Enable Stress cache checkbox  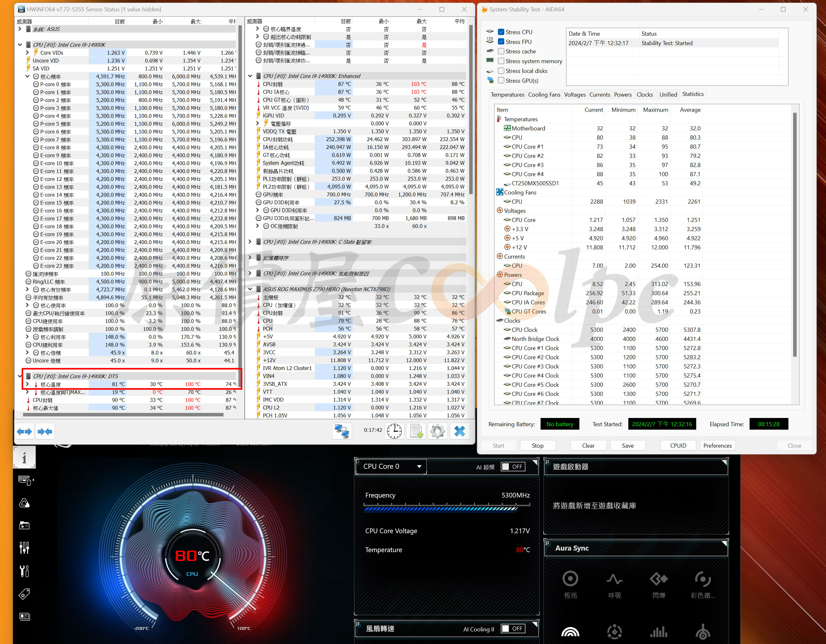(x=501, y=51)
